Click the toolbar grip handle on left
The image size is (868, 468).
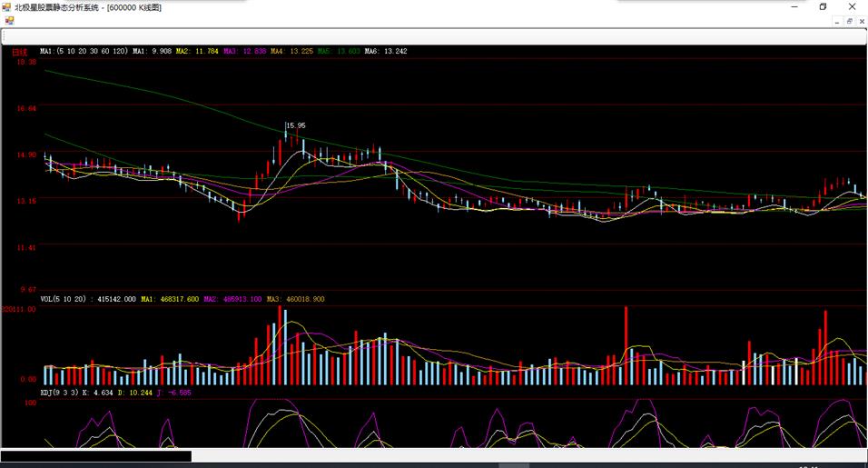pos(5,36)
